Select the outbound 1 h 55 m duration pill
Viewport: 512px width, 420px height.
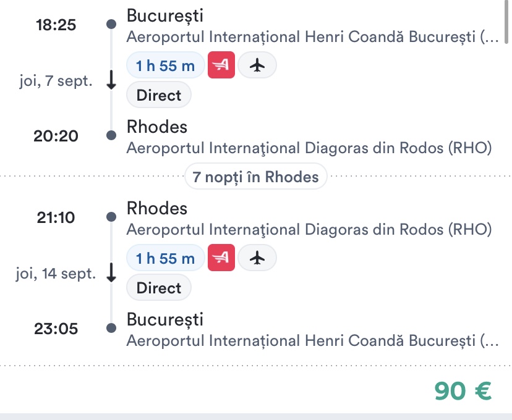(166, 65)
